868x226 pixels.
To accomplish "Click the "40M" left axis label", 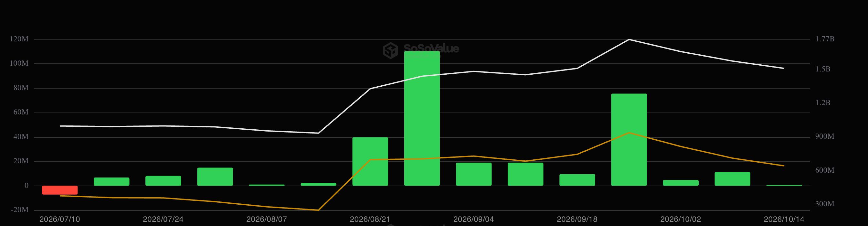I will click(21, 137).
